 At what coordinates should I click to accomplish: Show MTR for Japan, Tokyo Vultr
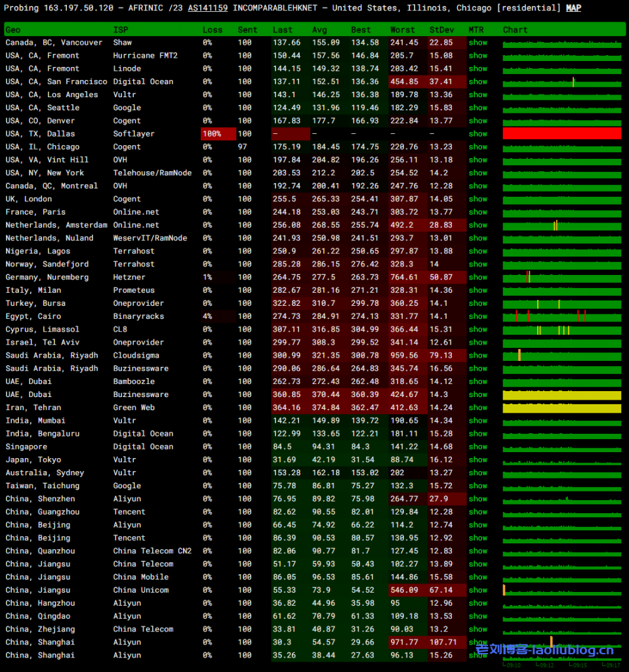478,459
